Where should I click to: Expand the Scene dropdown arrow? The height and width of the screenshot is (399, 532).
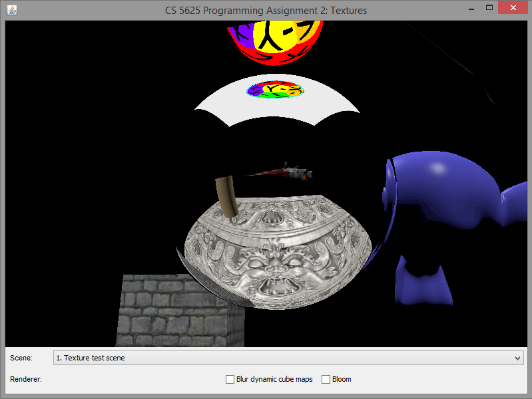518,358
